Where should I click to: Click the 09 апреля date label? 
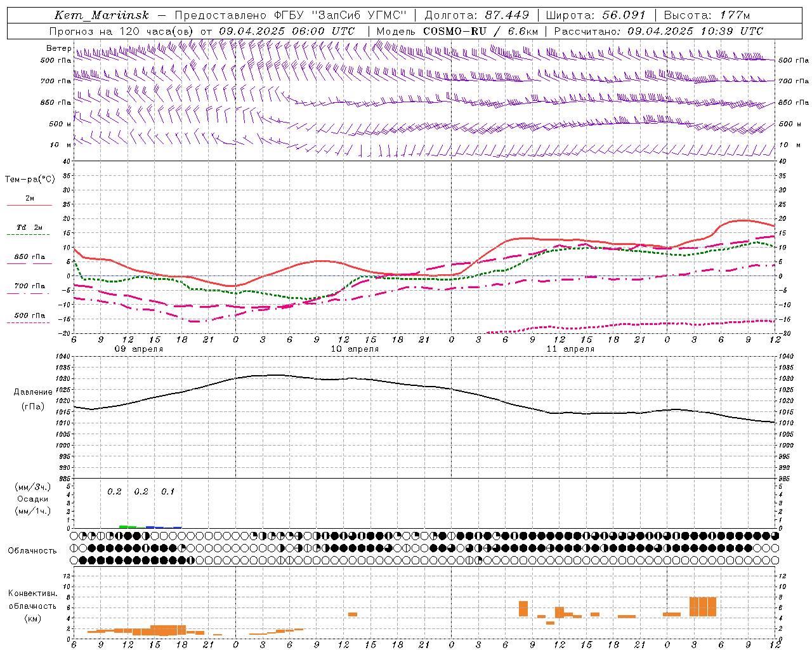tap(138, 349)
